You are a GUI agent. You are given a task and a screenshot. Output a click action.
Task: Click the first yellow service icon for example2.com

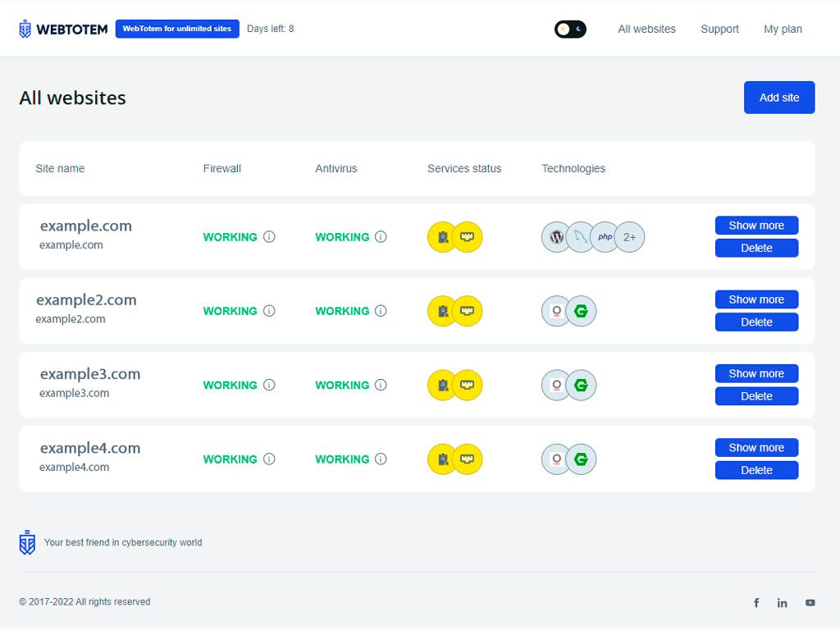443,311
